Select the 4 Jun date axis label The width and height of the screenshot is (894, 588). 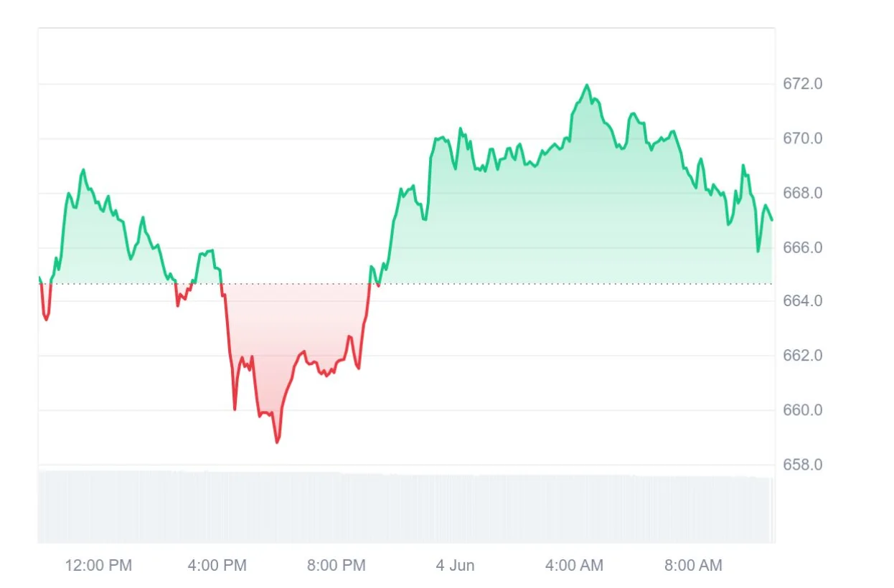click(x=455, y=565)
